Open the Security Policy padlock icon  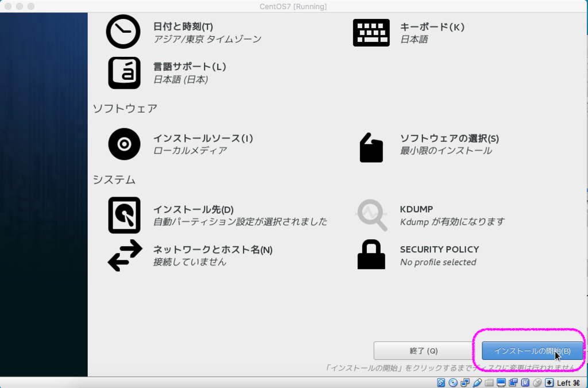[x=372, y=255]
